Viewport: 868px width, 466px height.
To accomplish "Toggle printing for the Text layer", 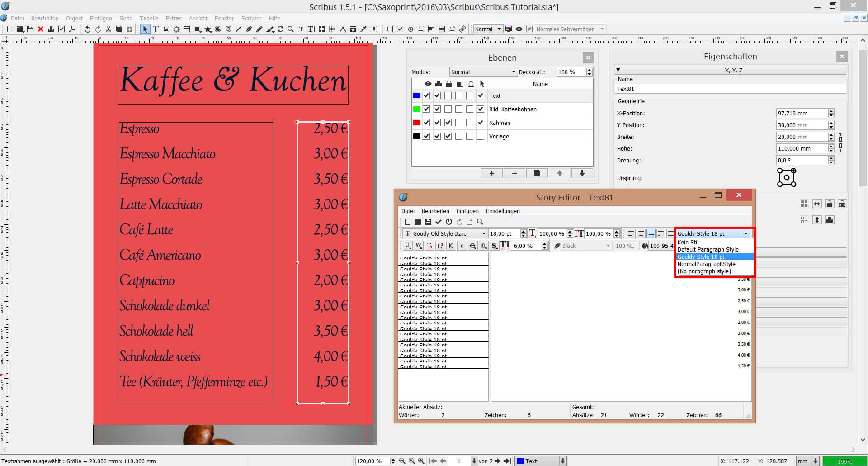I will pyautogui.click(x=437, y=95).
